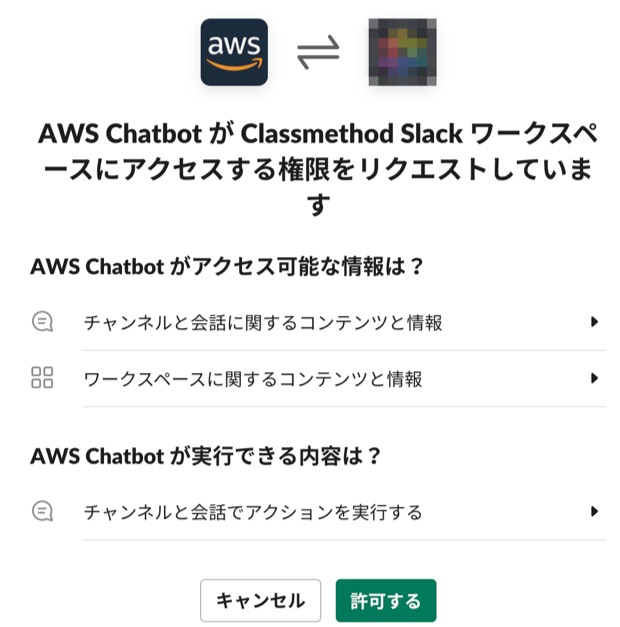
Task: Expand チャンネルと会話に関するコンテンツと情報 using its arrow
Action: coord(594,322)
